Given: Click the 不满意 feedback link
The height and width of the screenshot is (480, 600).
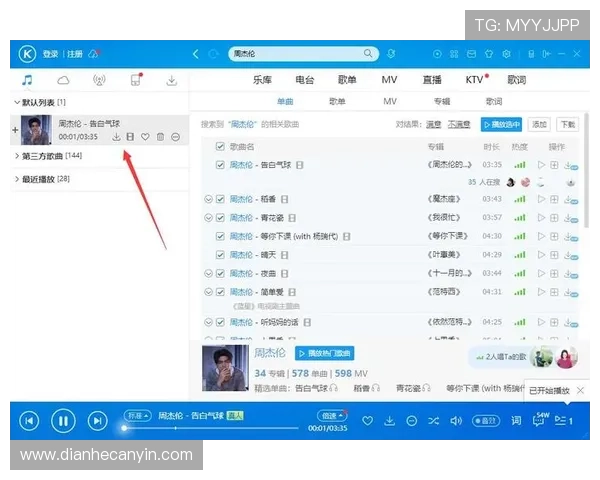Looking at the screenshot, I should click(459, 124).
